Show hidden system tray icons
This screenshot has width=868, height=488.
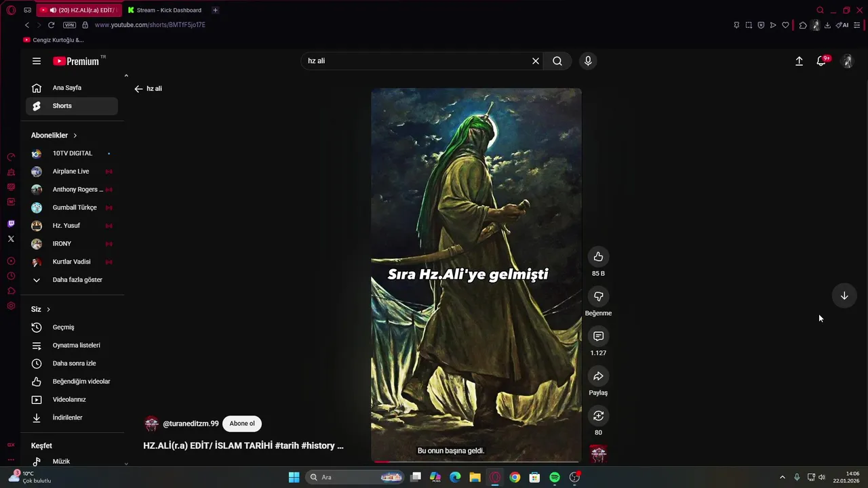[782, 477]
